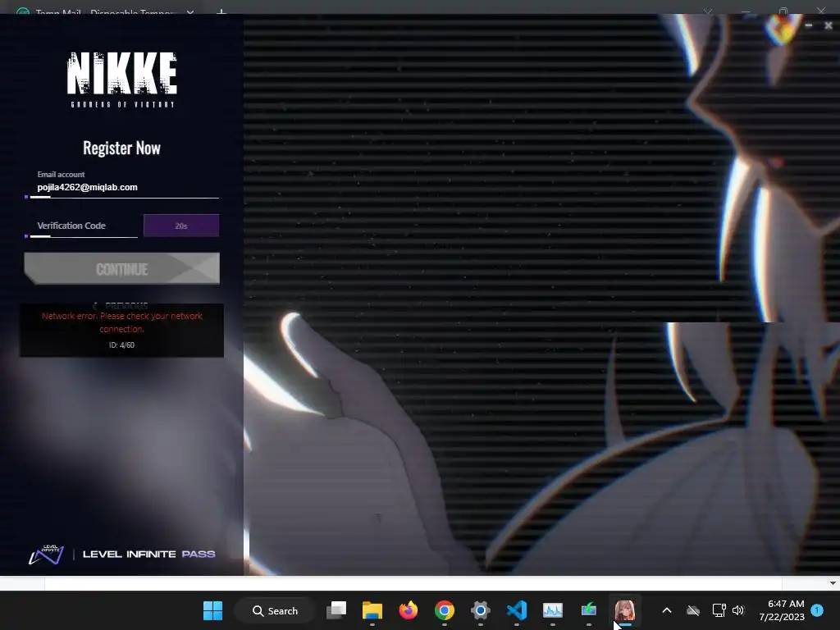Click the OneDrive cloud tray icon
Image resolution: width=840 pixels, height=630 pixels.
coord(693,610)
